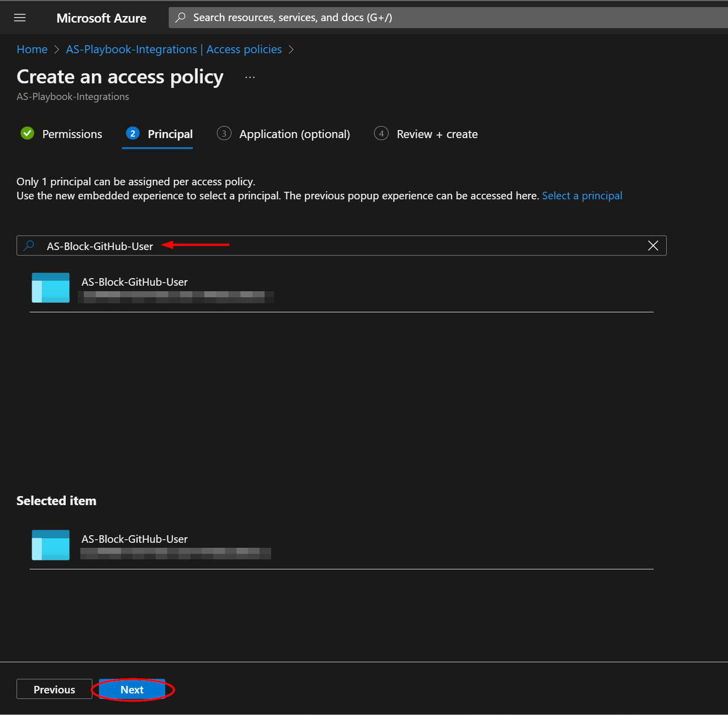The width and height of the screenshot is (728, 715).
Task: Open the more options ellipsis beside title
Action: [250, 77]
